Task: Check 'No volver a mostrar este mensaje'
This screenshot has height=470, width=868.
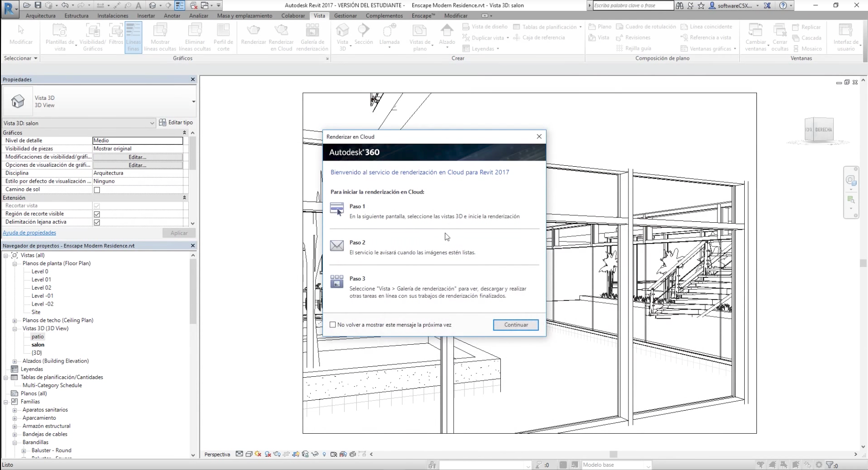Action: (333, 325)
